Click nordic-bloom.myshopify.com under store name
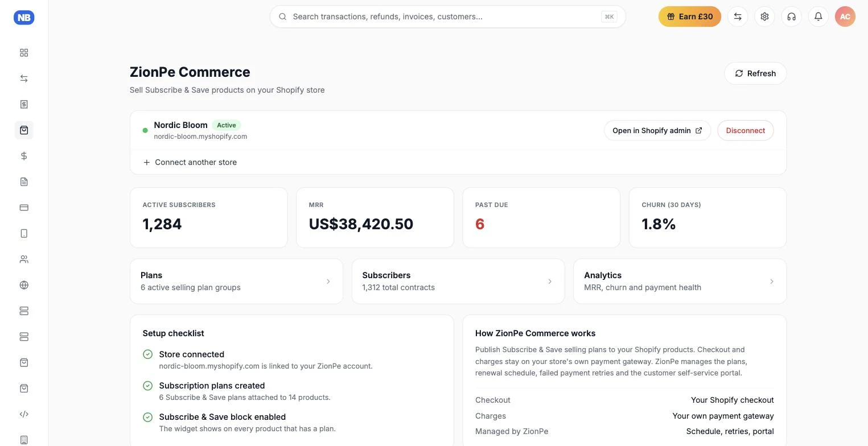The width and height of the screenshot is (868, 446). 200,137
